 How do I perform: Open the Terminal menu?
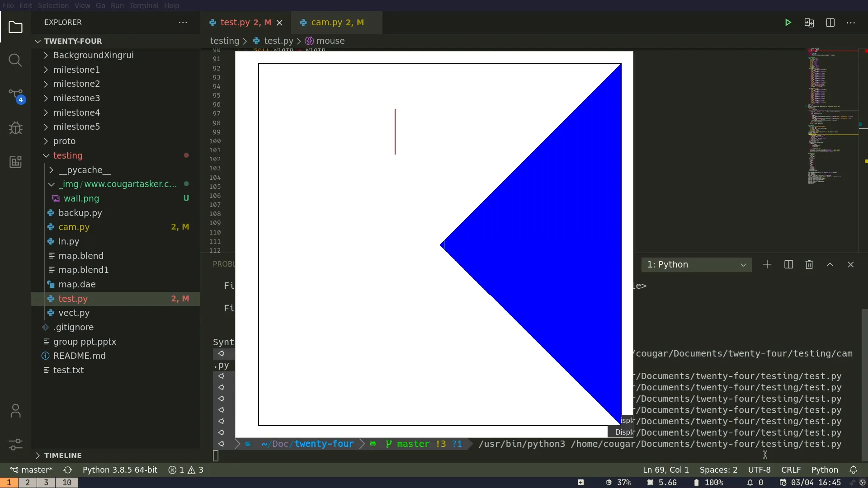[144, 5]
